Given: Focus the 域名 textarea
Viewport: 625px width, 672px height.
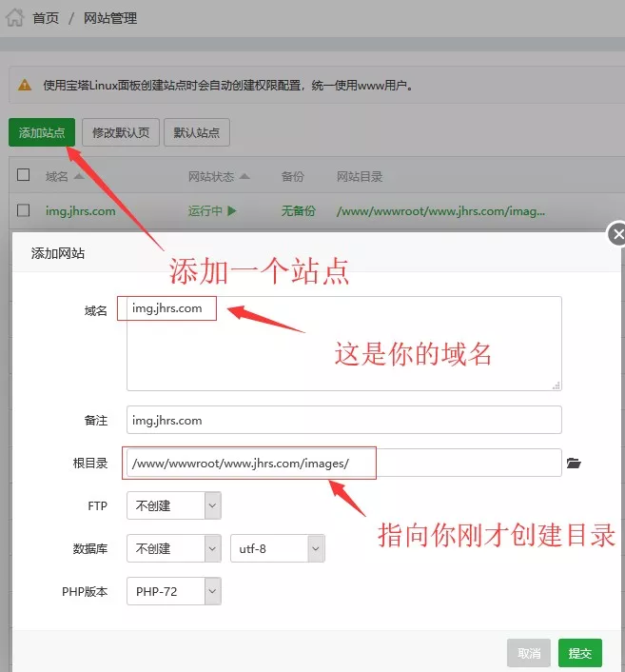Looking at the screenshot, I should [344, 344].
